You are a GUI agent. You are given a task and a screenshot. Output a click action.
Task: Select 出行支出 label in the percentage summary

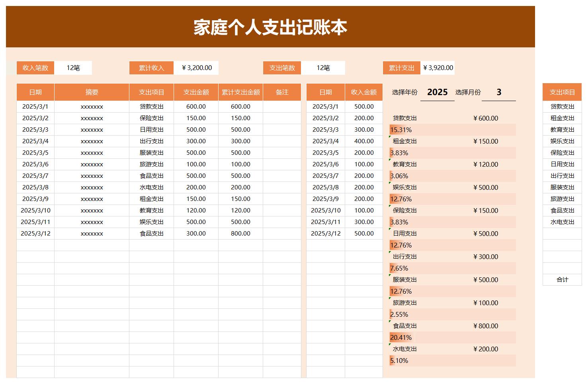pyautogui.click(x=405, y=257)
